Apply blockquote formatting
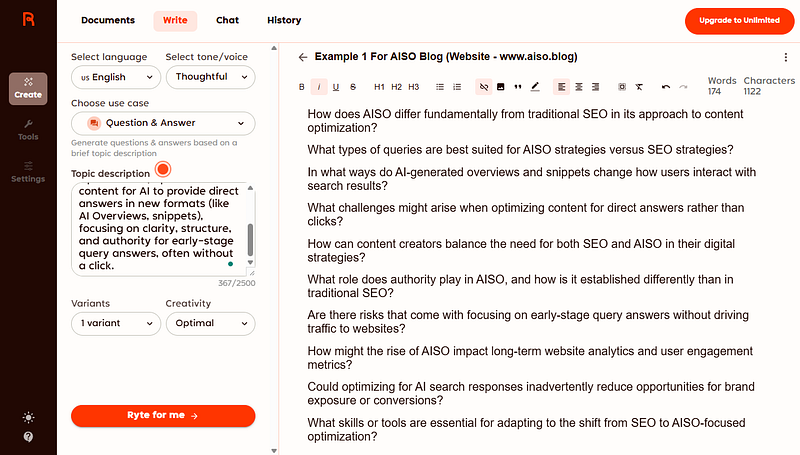800x455 pixels. 518,87
